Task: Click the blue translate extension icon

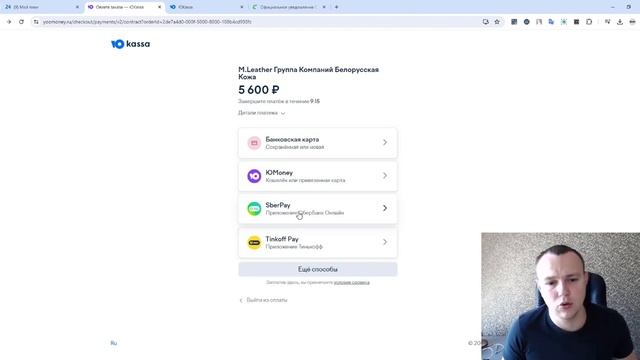Action: [551, 22]
